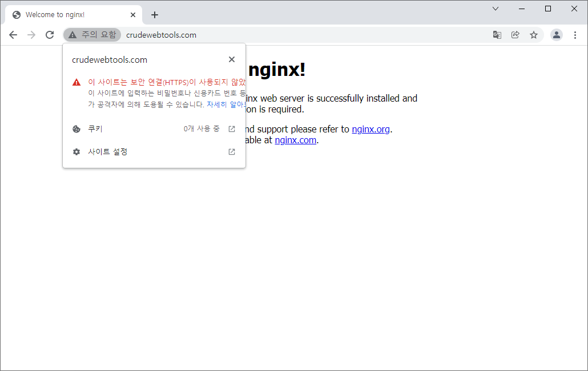Click the external link icon beside 쿠키

click(232, 129)
